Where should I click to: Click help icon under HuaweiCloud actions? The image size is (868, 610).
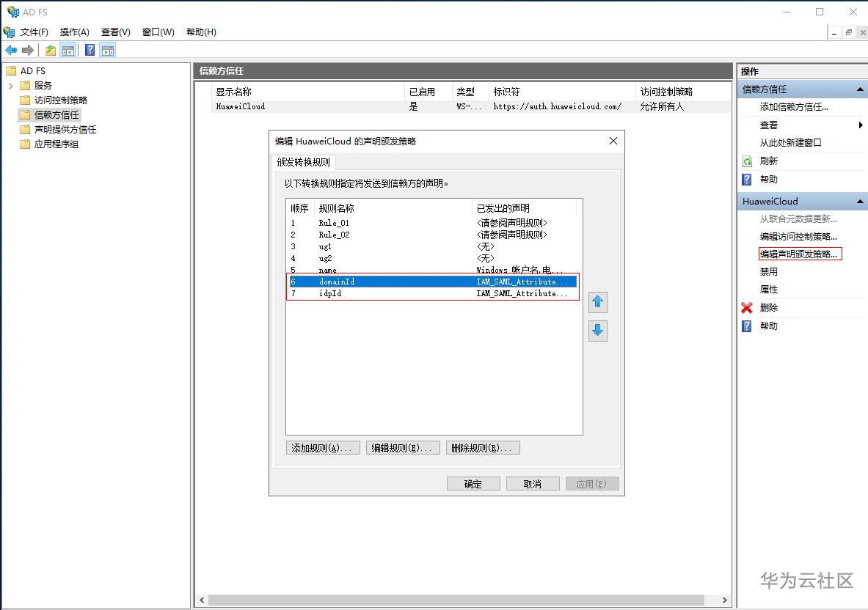click(x=747, y=326)
